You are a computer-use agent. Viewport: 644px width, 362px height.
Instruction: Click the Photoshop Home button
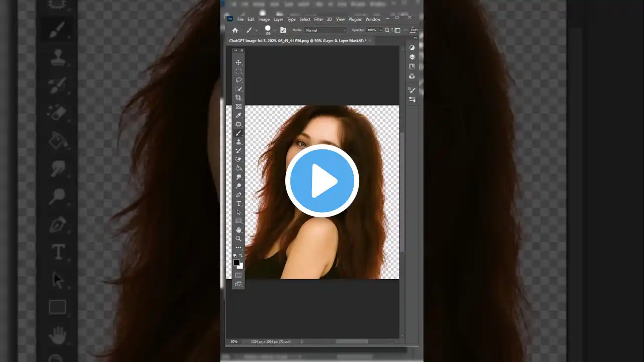click(x=235, y=30)
